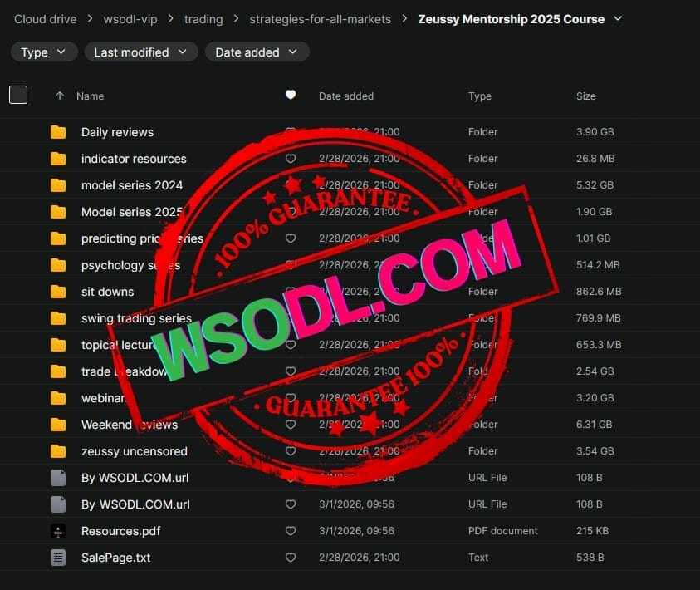The height and width of the screenshot is (590, 700).
Task: Toggle favorite heart for indicator resources
Action: pyautogui.click(x=291, y=159)
